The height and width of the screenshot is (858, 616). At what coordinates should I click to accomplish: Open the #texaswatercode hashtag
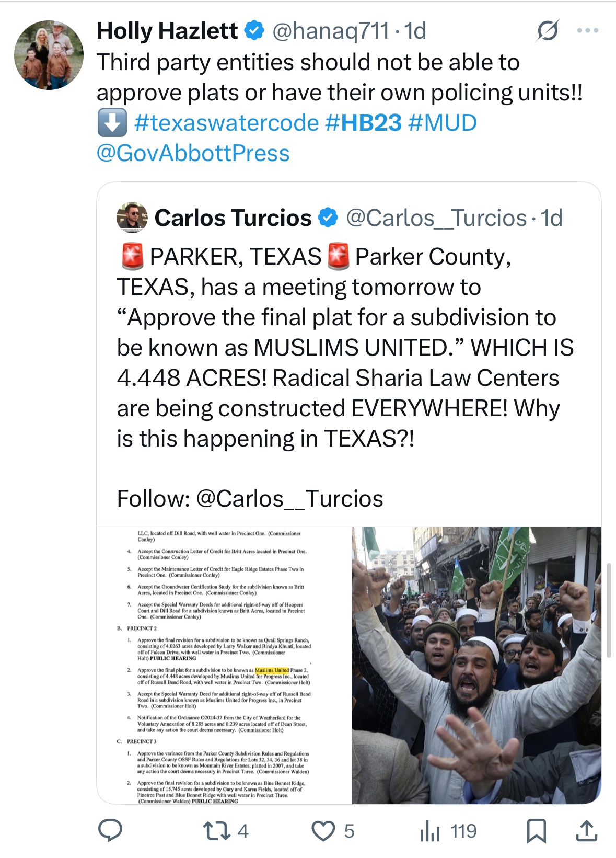click(x=226, y=123)
